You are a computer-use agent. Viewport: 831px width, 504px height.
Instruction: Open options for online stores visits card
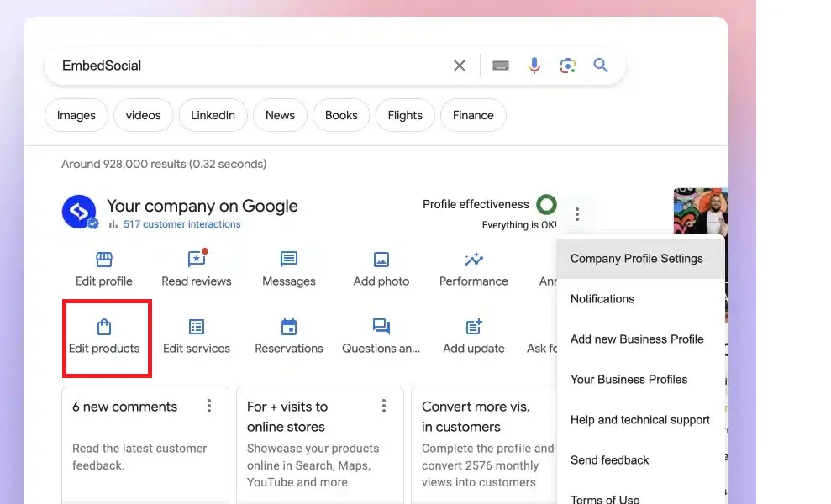tap(384, 406)
